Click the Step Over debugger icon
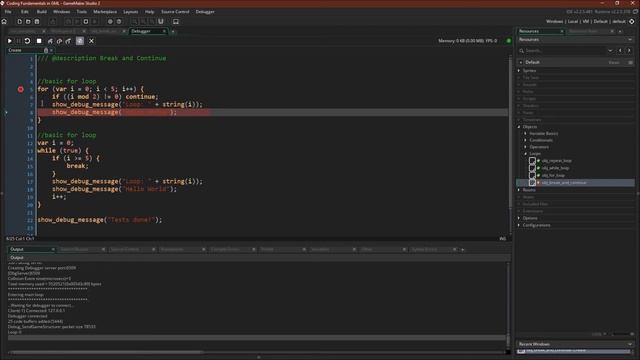Screen dimensions: 640x360 coord(59,41)
